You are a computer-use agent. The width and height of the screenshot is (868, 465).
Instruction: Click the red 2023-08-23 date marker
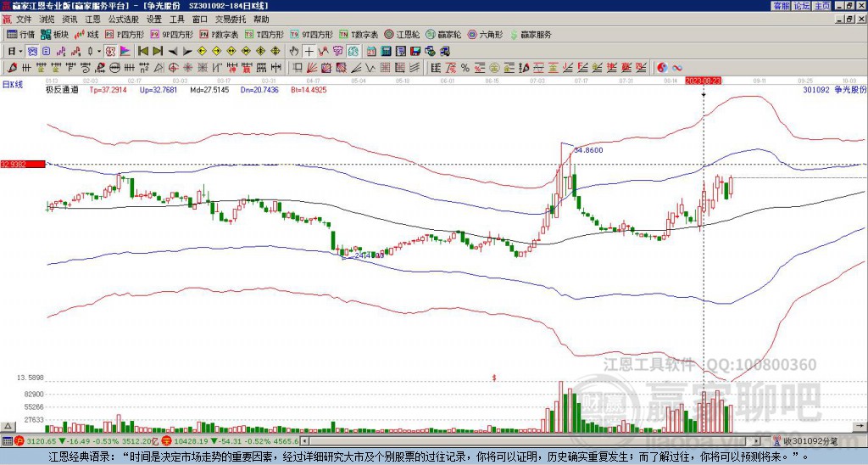click(703, 81)
